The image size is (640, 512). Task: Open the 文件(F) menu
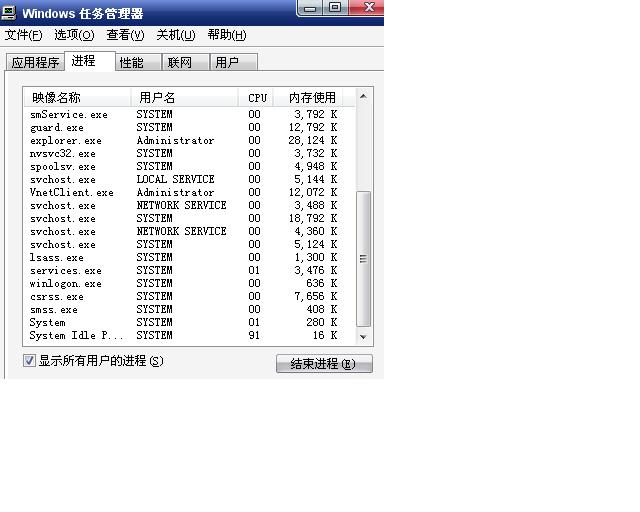coord(23,35)
